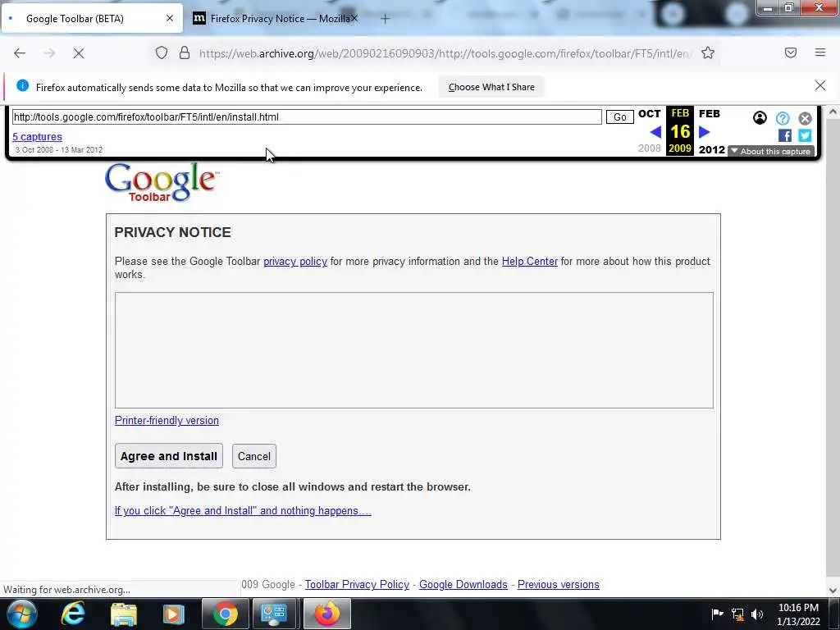Open the network tray icon

click(737, 614)
